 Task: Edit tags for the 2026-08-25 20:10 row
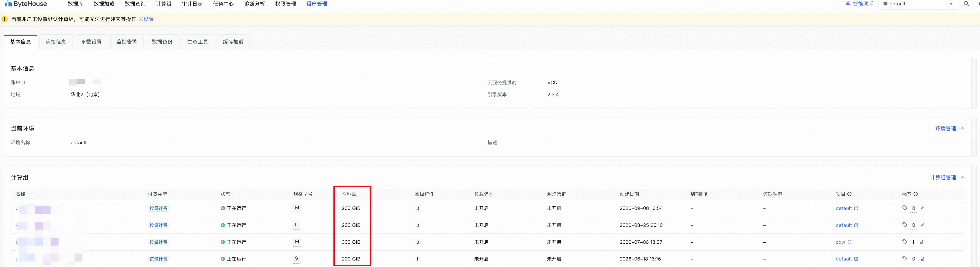click(922, 225)
